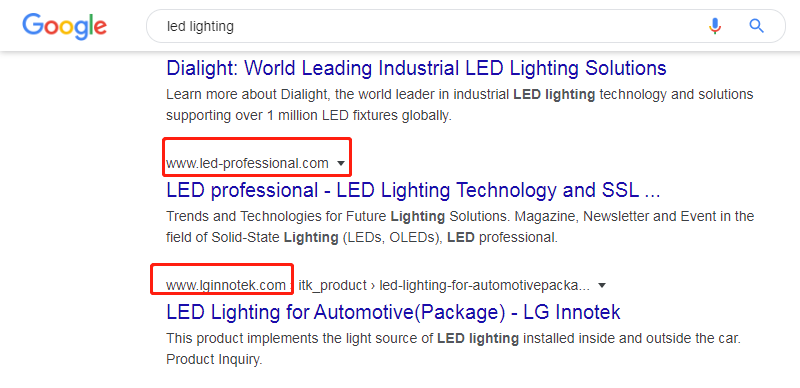Open the Dialight World Leading Industrial LED result
Screen dimensions: 800x388
[x=416, y=68]
